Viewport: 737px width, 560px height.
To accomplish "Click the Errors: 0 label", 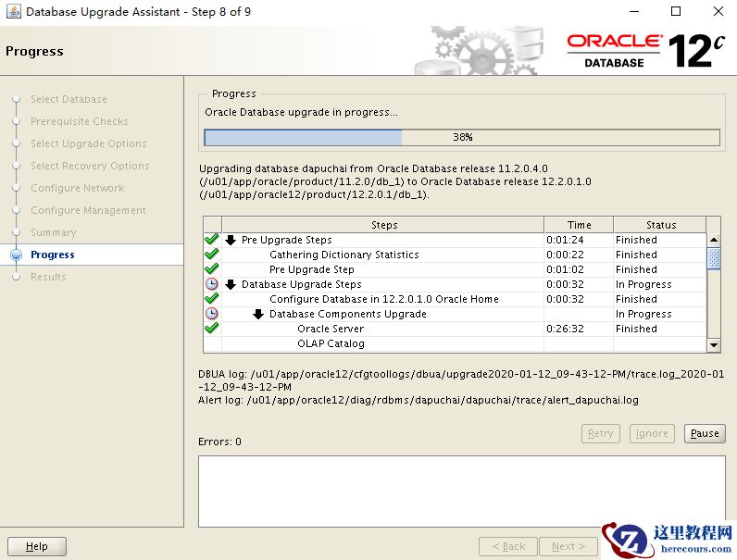I will click(219, 442).
